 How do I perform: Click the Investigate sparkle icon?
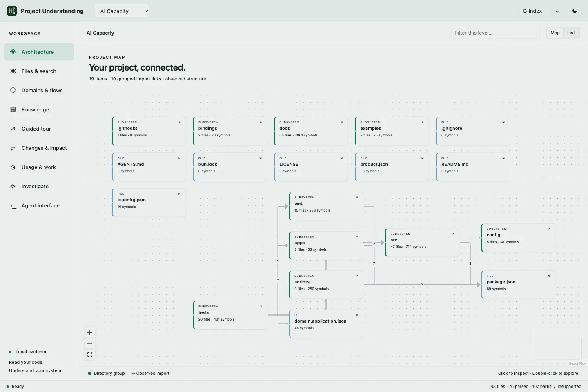[13, 186]
